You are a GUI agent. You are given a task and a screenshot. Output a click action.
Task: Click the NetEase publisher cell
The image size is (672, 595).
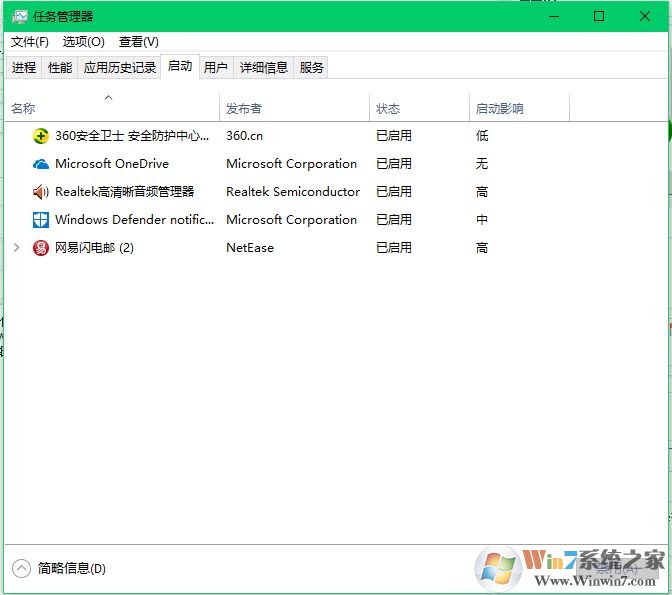(x=250, y=248)
